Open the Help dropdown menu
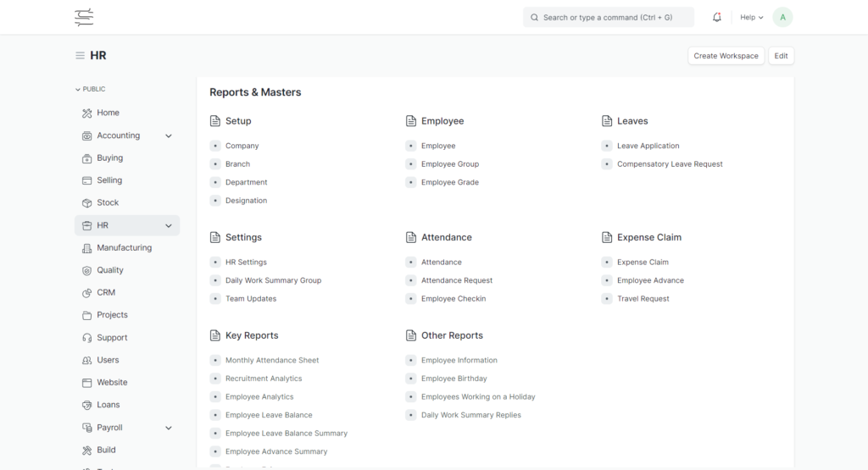The width and height of the screenshot is (868, 470). click(751, 17)
